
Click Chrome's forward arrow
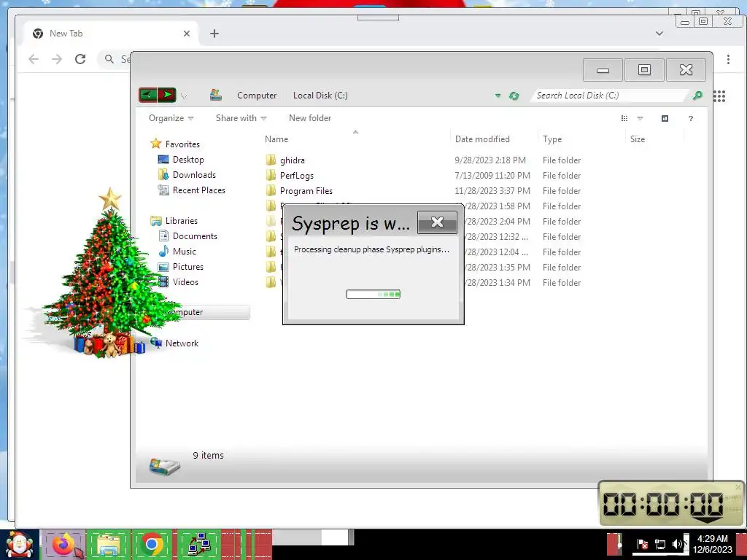[57, 59]
